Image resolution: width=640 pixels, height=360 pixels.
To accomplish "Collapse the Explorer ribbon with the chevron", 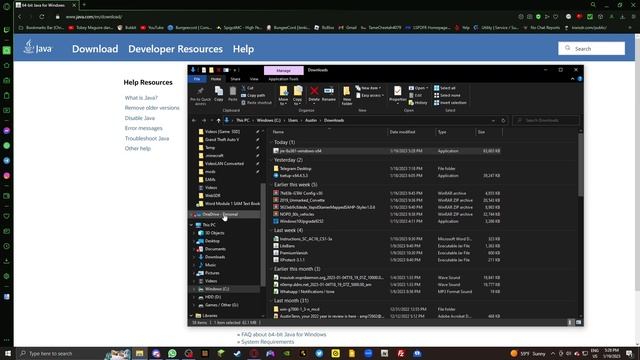I will [572, 79].
